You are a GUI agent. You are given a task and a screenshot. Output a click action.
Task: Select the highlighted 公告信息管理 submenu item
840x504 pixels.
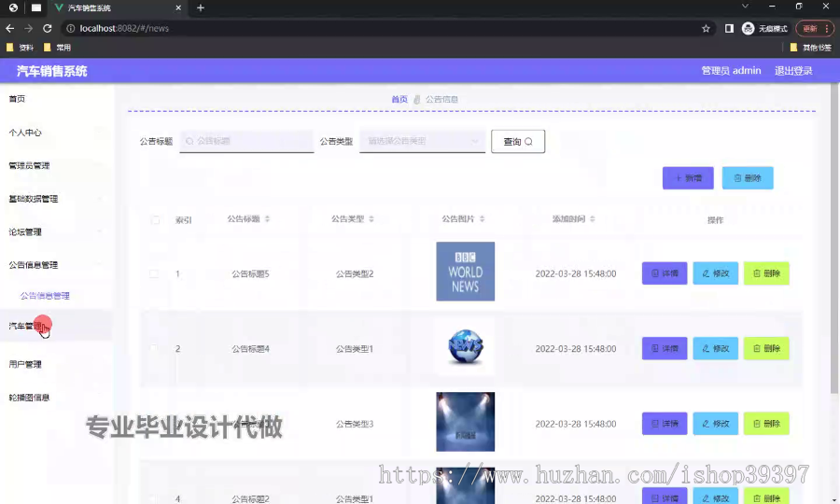coord(45,296)
